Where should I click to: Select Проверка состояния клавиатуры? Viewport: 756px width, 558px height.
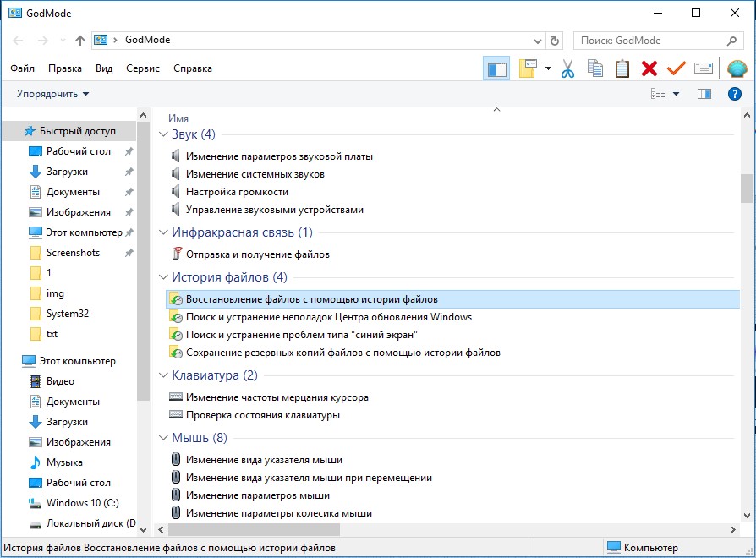[263, 415]
